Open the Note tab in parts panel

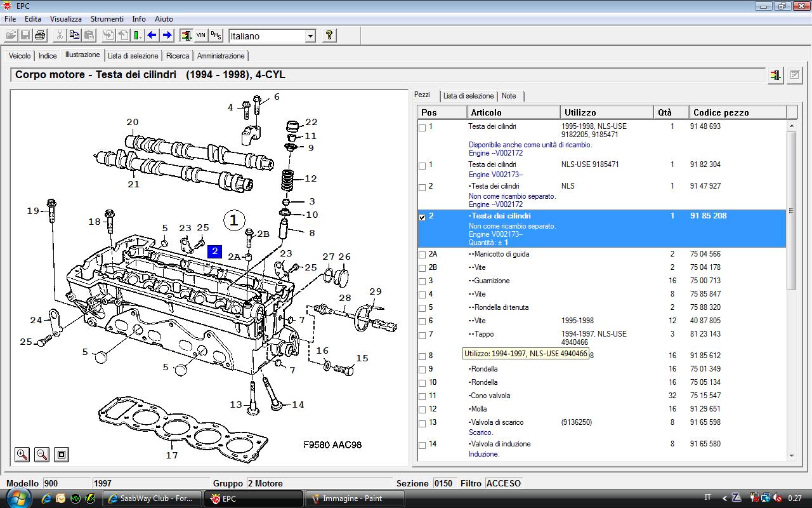click(509, 96)
